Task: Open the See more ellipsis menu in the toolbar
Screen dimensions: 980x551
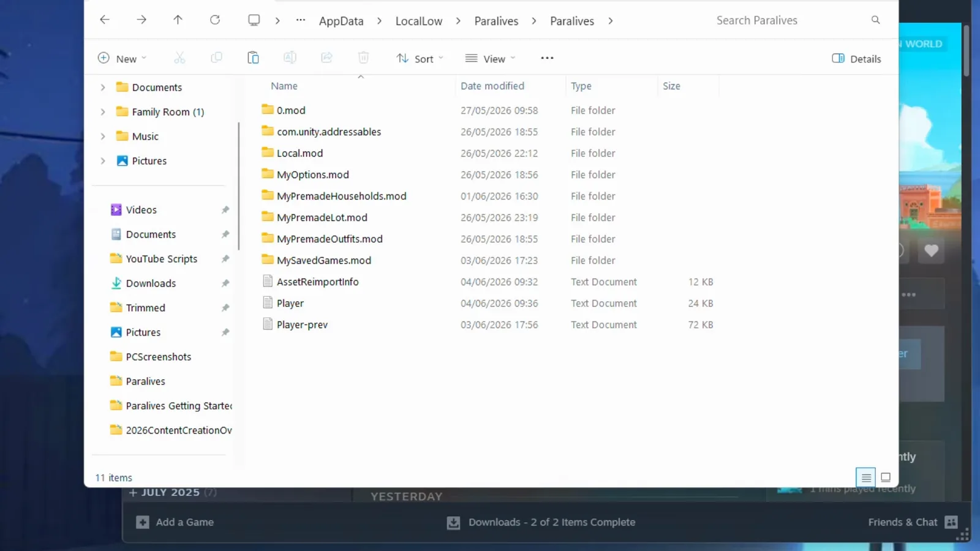Action: (x=547, y=58)
